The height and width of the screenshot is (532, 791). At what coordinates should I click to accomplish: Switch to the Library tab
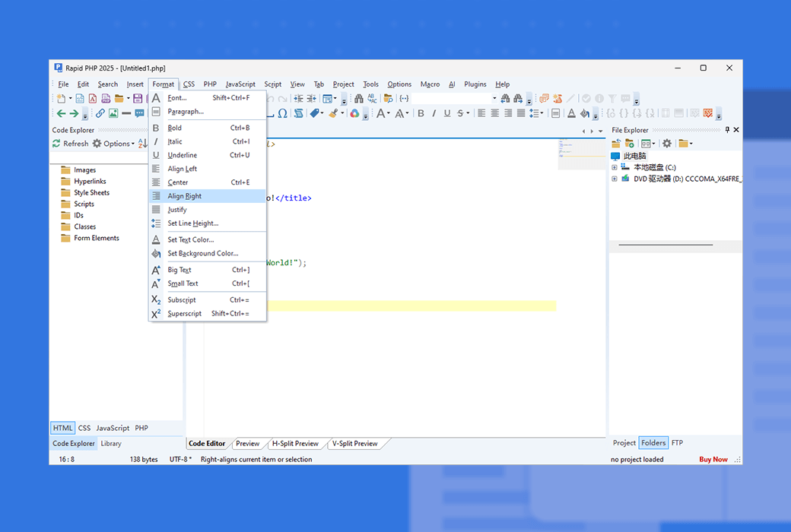pyautogui.click(x=111, y=444)
